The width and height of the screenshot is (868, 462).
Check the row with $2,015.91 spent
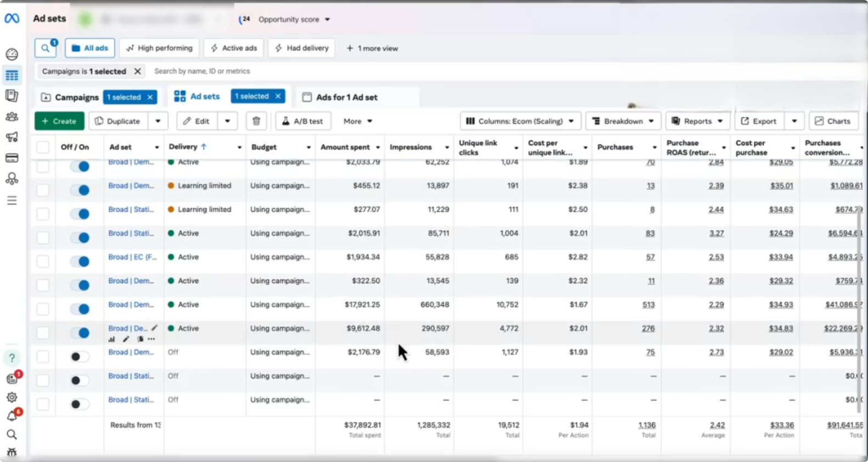(x=42, y=238)
